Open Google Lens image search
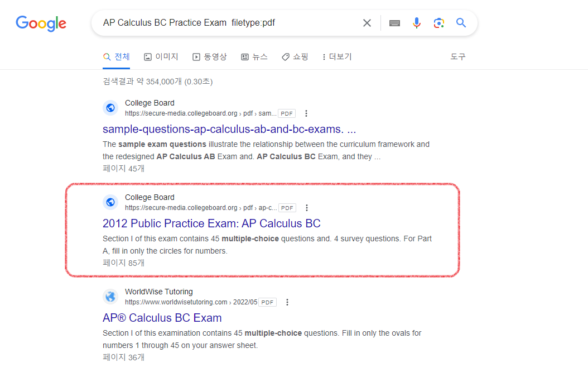The image size is (588, 372). coord(438,23)
